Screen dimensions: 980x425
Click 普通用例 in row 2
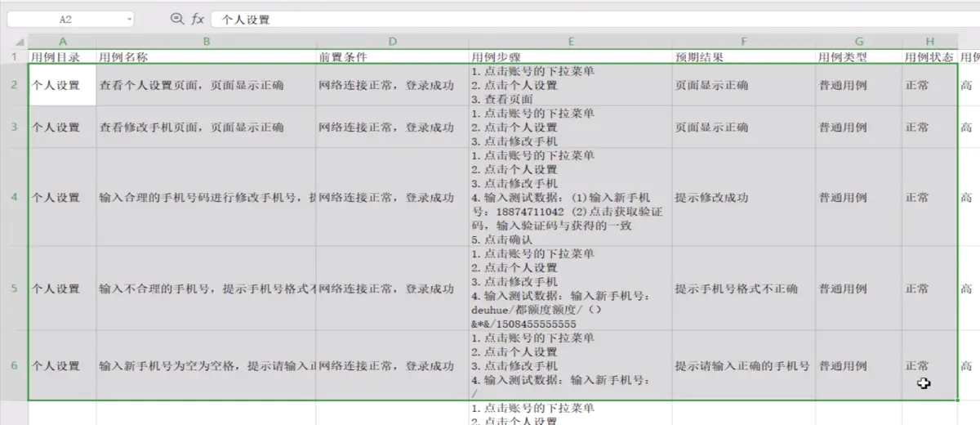pyautogui.click(x=859, y=85)
